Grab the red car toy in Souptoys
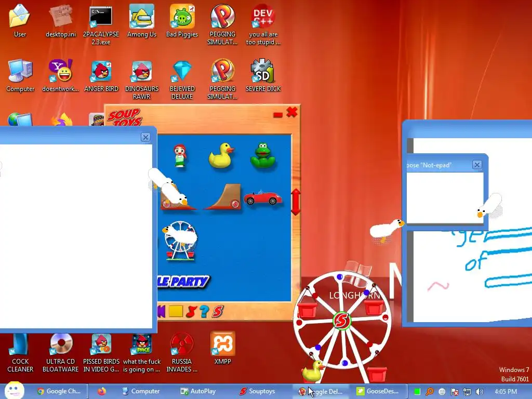 point(262,198)
